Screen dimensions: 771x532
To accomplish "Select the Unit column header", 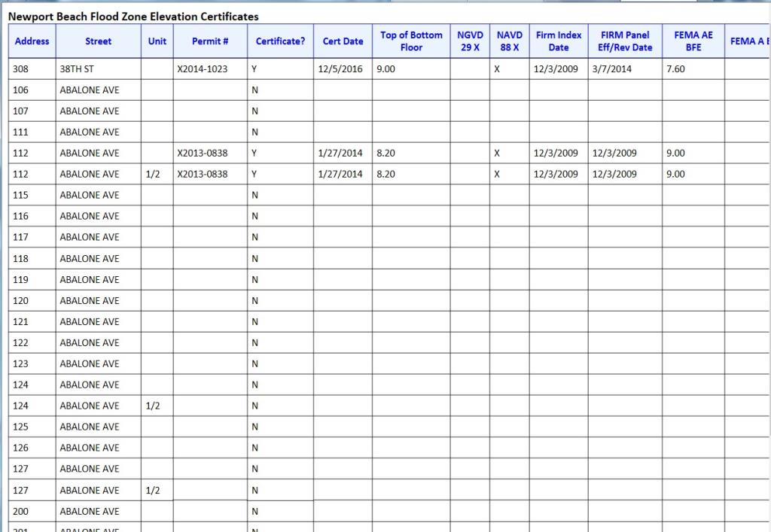I will click(157, 41).
